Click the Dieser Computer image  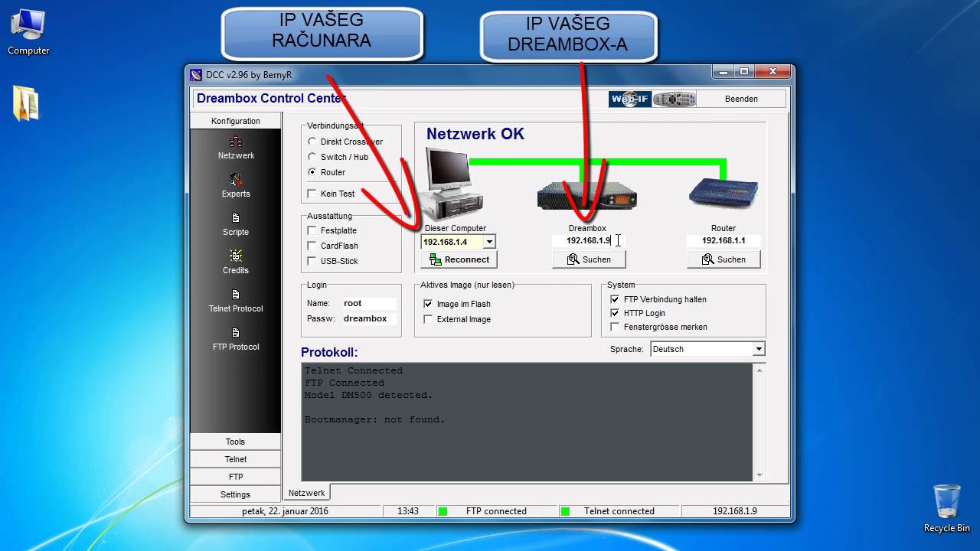tap(455, 183)
